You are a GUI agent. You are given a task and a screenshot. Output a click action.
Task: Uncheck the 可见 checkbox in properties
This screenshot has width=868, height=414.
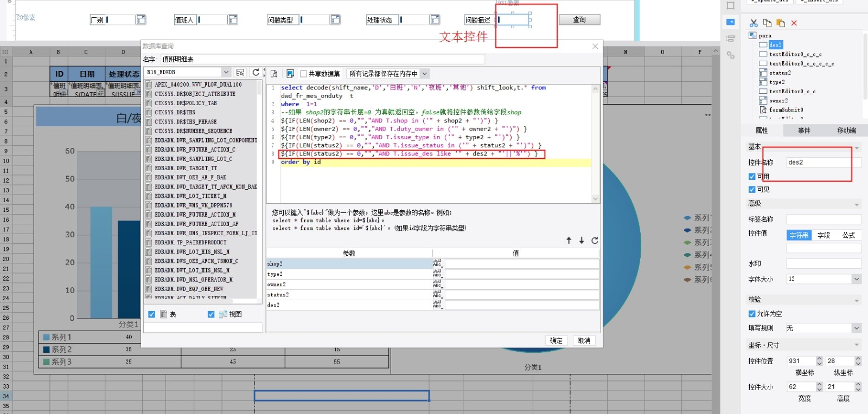752,190
